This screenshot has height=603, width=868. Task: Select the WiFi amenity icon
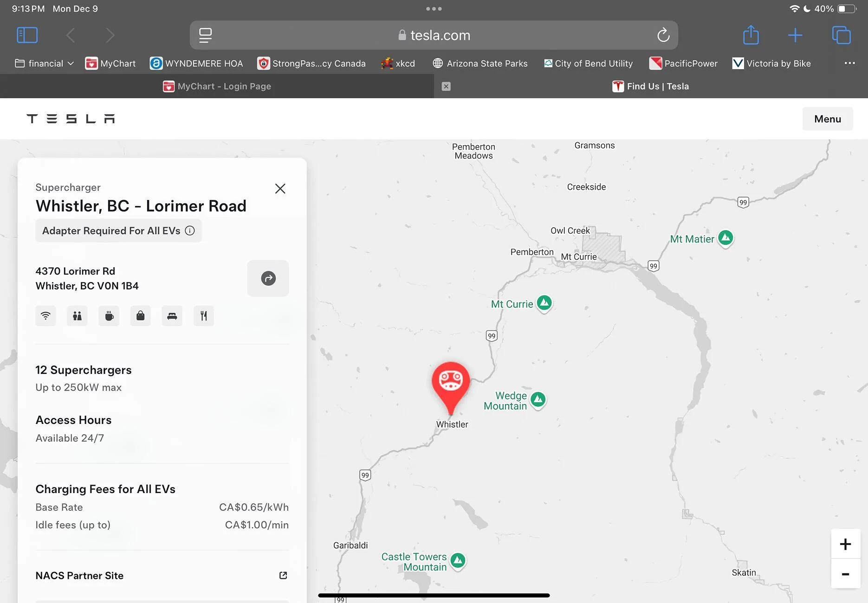coord(45,316)
